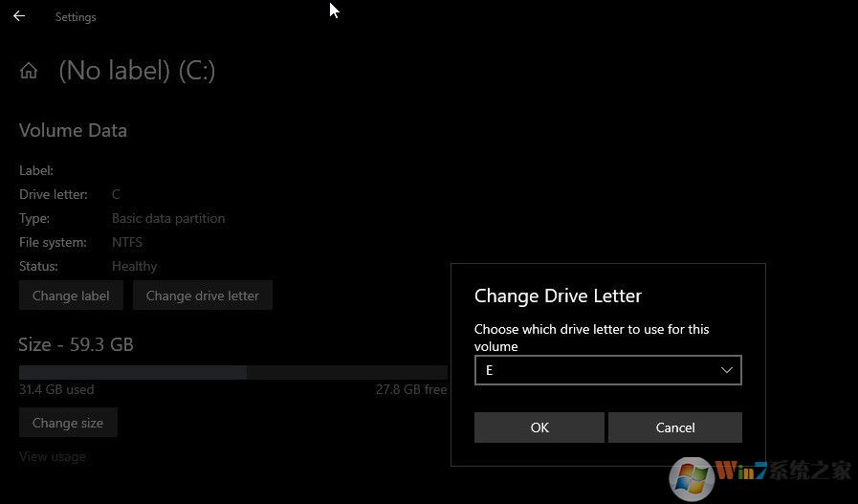The width and height of the screenshot is (858, 504).
Task: Click the 'NTFS' file system value
Action: tap(127, 242)
